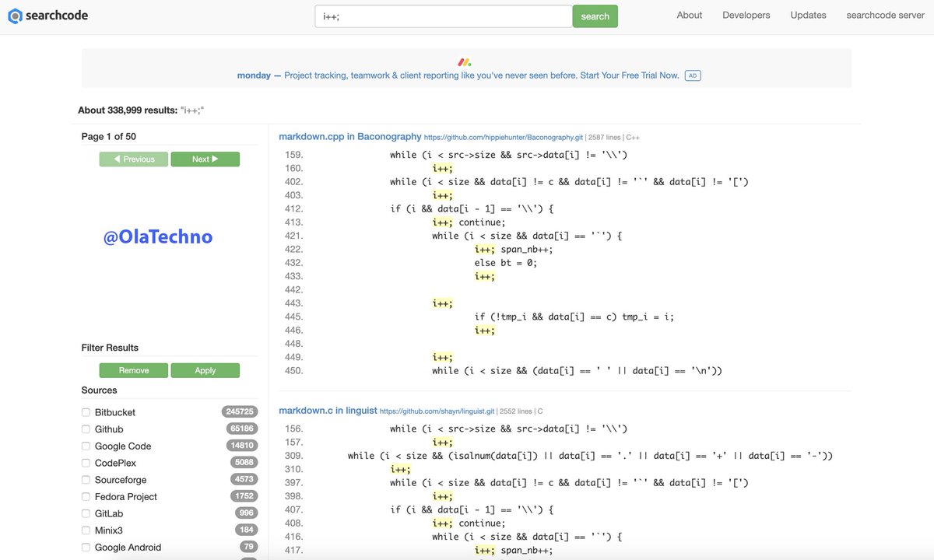
Task: Click the 184 Minix3 count badge
Action: (246, 530)
